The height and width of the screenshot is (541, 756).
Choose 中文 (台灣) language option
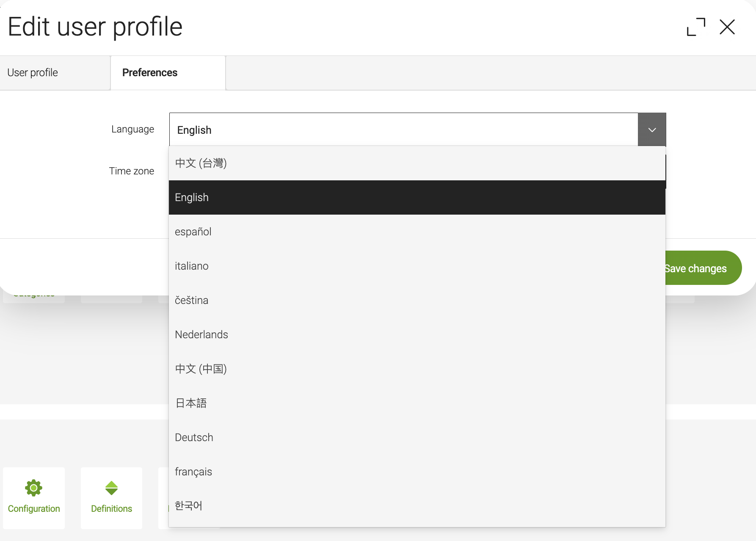pyautogui.click(x=417, y=163)
